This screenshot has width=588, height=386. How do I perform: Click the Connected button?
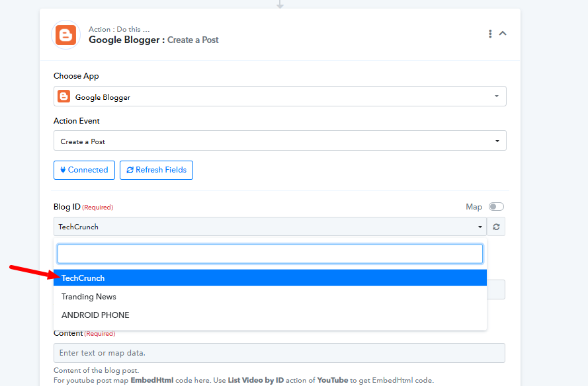click(x=85, y=170)
